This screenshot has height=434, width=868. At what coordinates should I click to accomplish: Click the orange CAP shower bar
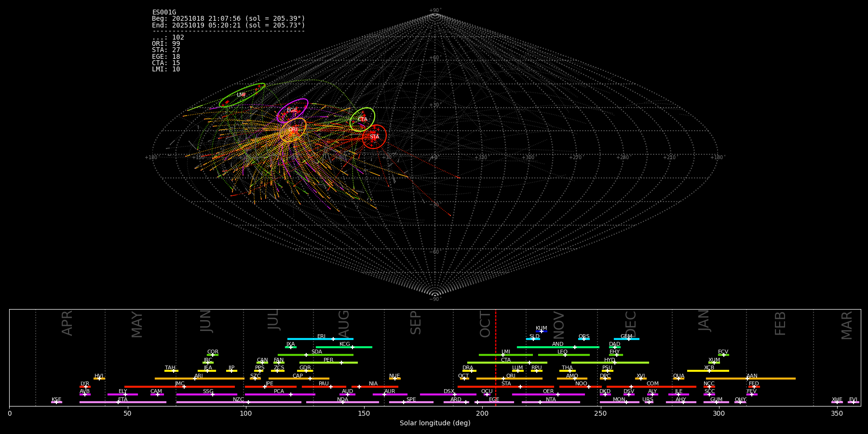[x=299, y=379]
